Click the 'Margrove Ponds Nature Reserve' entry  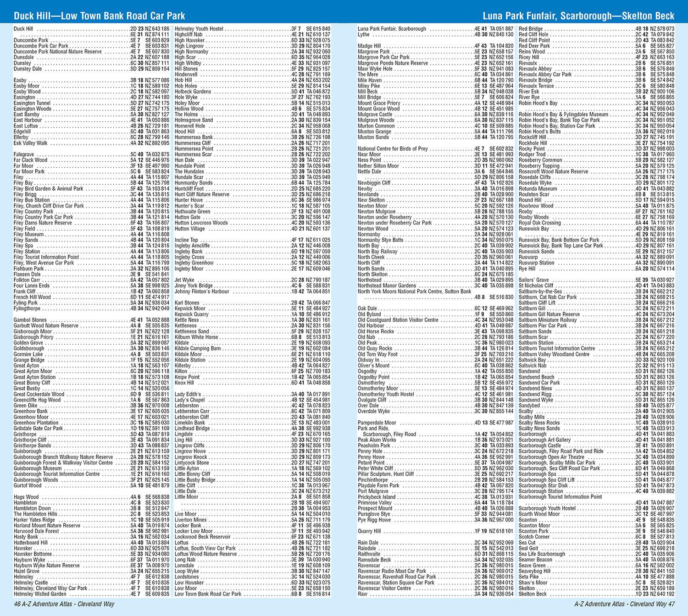click(435, 63)
